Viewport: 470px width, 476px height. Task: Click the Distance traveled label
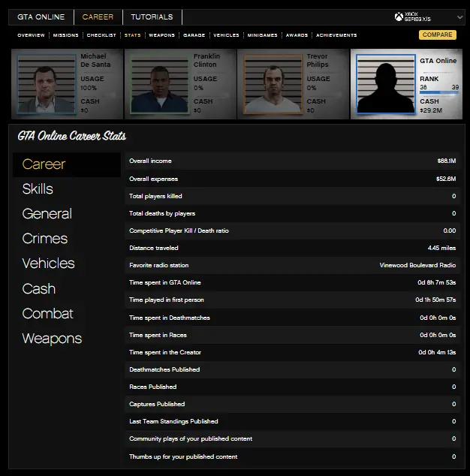pyautogui.click(x=154, y=248)
